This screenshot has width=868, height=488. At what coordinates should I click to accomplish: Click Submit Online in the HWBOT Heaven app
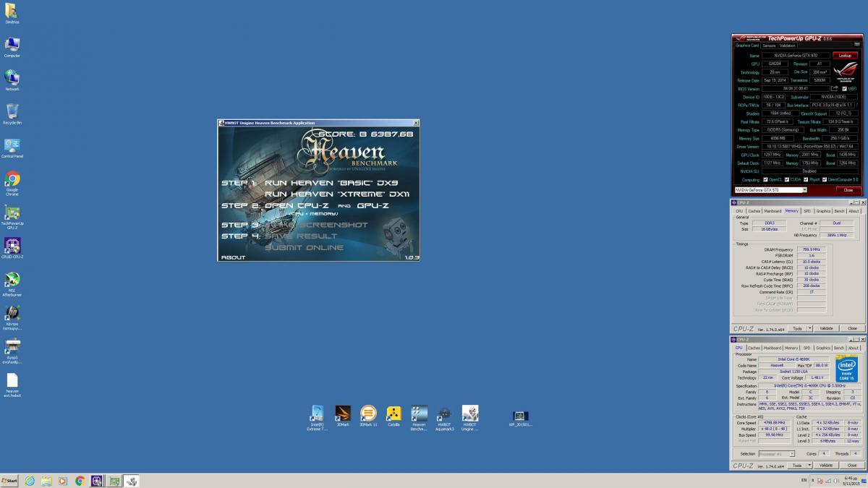305,247
